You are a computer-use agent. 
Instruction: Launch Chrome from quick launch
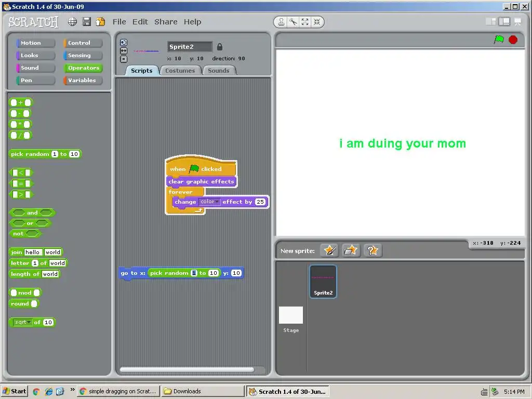[36, 392]
